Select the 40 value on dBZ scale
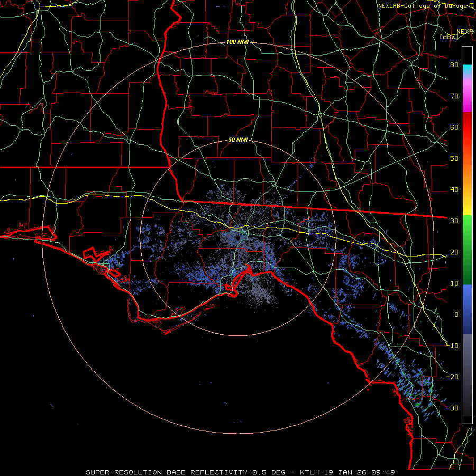The height and width of the screenshot is (476, 476). point(454,190)
